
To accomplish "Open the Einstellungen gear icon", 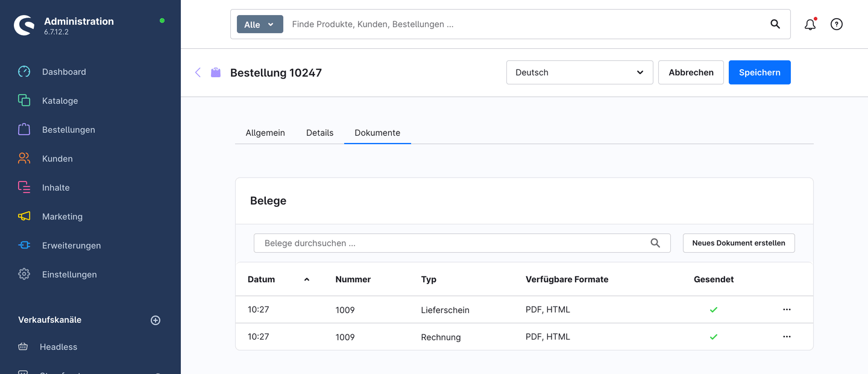I will (24, 274).
